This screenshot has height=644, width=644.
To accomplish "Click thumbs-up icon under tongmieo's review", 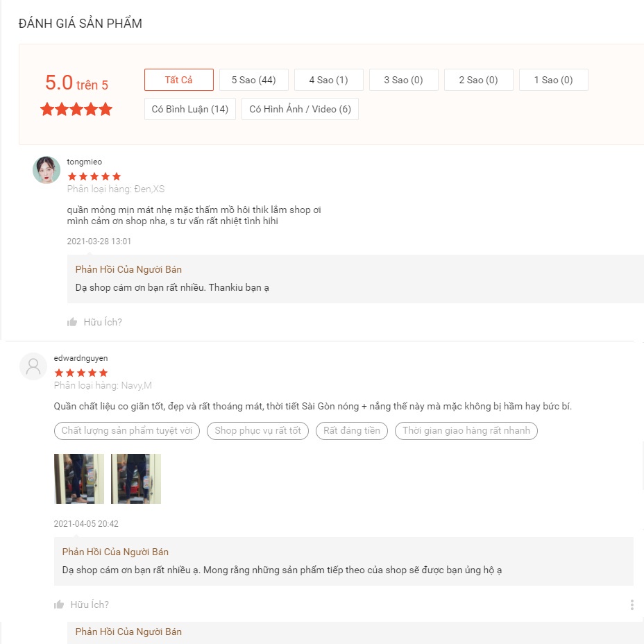I will click(x=72, y=322).
